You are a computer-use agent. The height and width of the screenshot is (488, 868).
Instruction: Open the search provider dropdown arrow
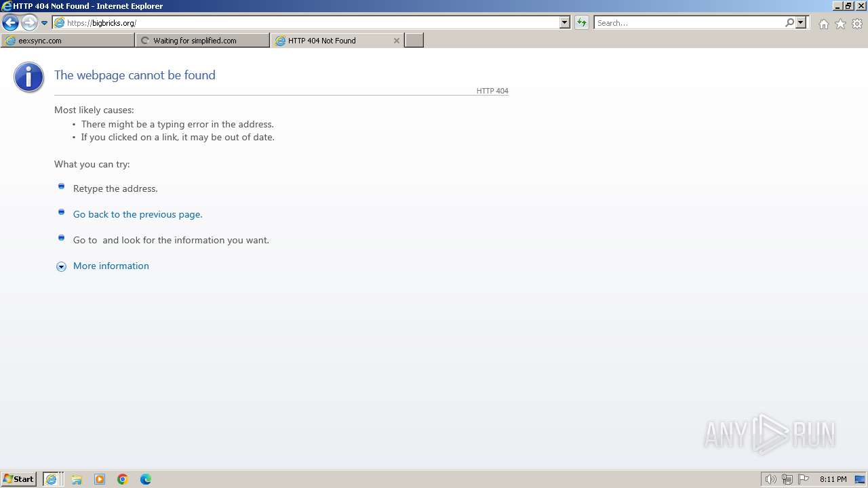click(801, 22)
